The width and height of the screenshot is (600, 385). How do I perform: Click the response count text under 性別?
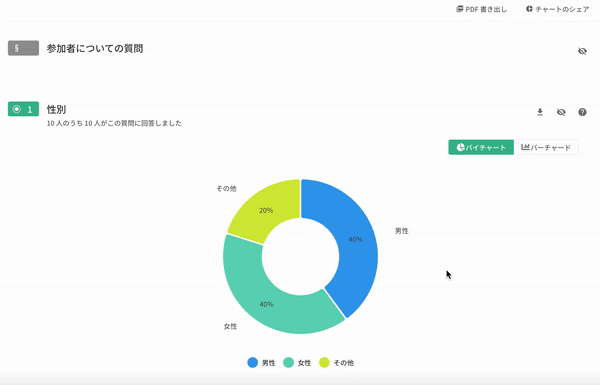click(x=114, y=123)
